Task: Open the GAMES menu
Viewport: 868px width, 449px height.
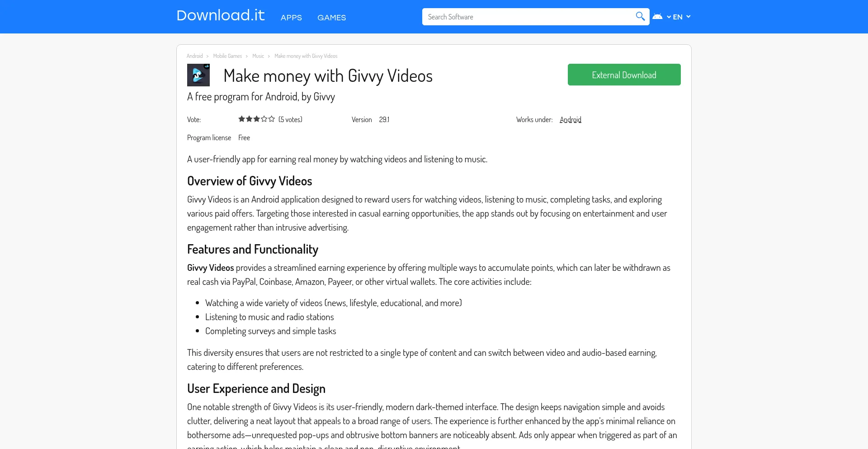Action: [331, 18]
